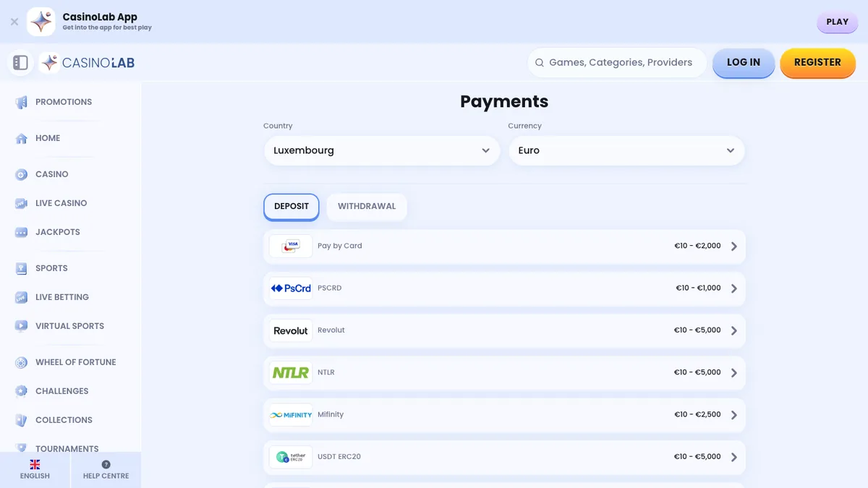The height and width of the screenshot is (488, 868).
Task: Open VIRTUAL SPORTS link
Action: pos(70,326)
